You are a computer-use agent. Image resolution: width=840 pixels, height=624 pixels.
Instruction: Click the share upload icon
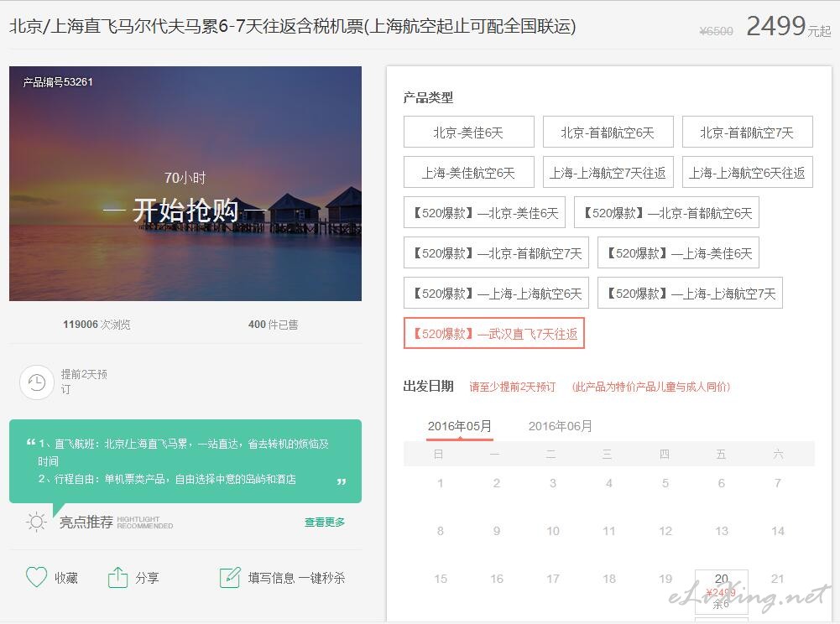pyautogui.click(x=117, y=577)
